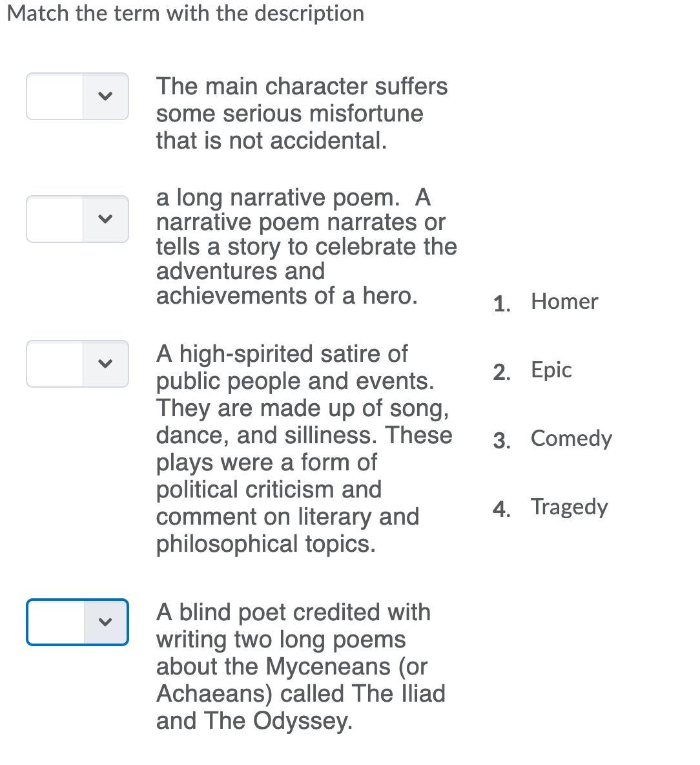The image size is (700, 765).
Task: Click the number 4 beside Tragedy
Action: click(x=500, y=508)
